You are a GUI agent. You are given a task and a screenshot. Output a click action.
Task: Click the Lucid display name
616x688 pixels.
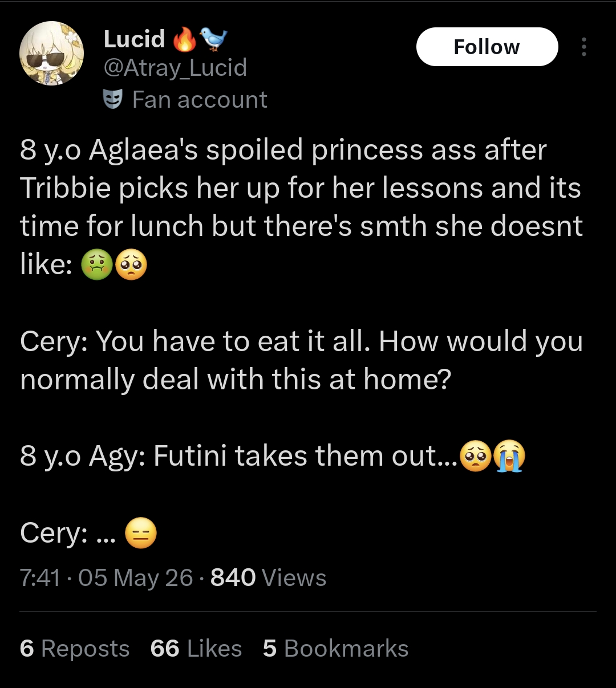point(135,39)
